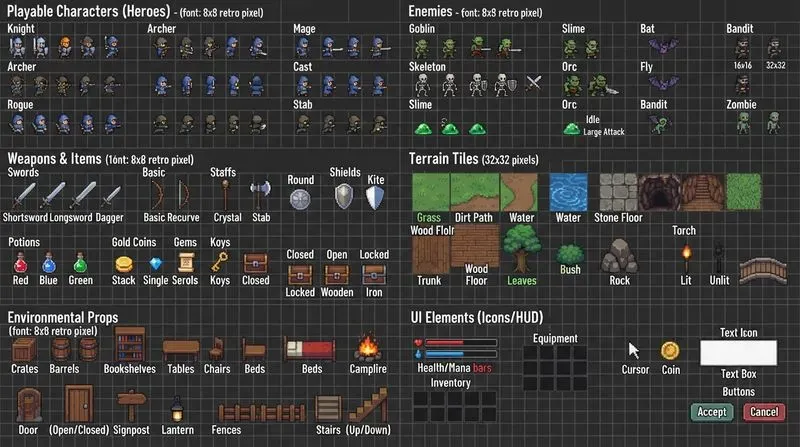800x447 pixels.
Task: Click the blue mana bar
Action: (x=461, y=354)
